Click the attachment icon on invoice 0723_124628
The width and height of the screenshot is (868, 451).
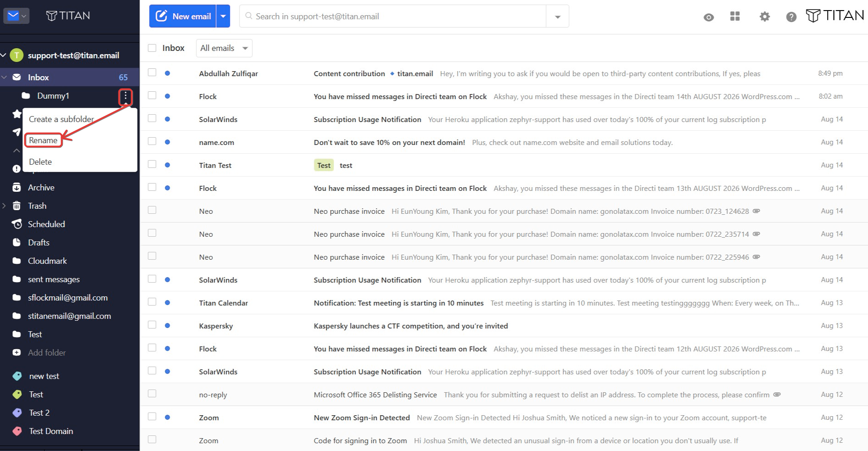click(x=756, y=211)
